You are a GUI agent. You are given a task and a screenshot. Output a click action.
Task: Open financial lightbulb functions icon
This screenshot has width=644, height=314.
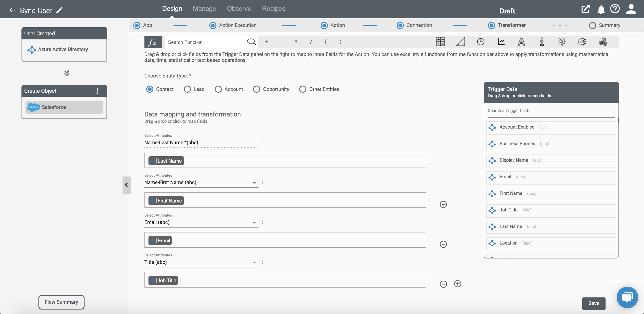[x=562, y=42]
